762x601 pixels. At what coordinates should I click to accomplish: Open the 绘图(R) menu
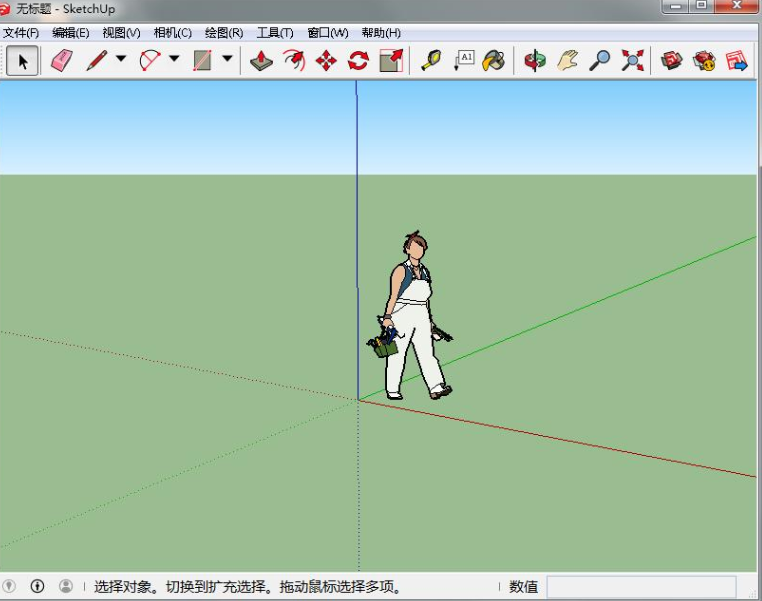click(x=224, y=33)
